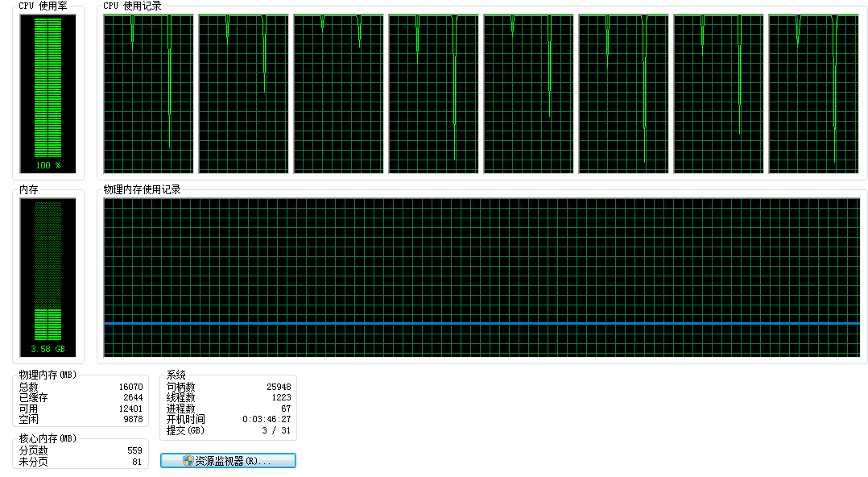Click the 提交(GB) value 3 / 31
Screen dimensions: 868x477
(276, 430)
